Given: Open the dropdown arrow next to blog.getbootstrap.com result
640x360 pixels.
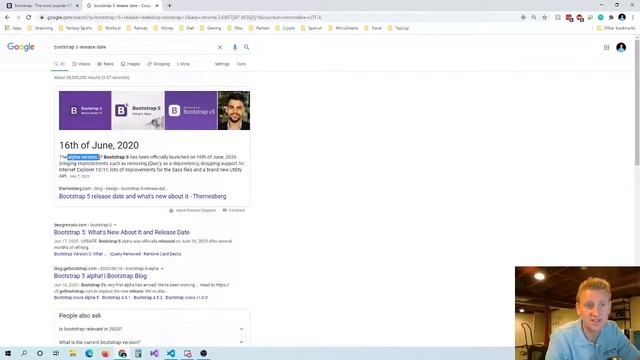Looking at the screenshot, I should coord(162,269).
